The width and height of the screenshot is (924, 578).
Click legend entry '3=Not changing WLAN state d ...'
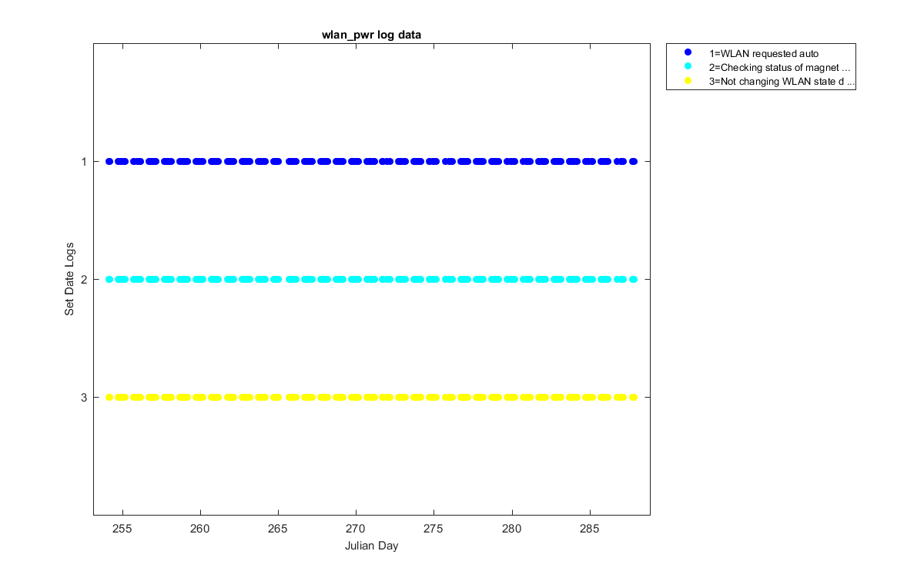pyautogui.click(x=782, y=81)
